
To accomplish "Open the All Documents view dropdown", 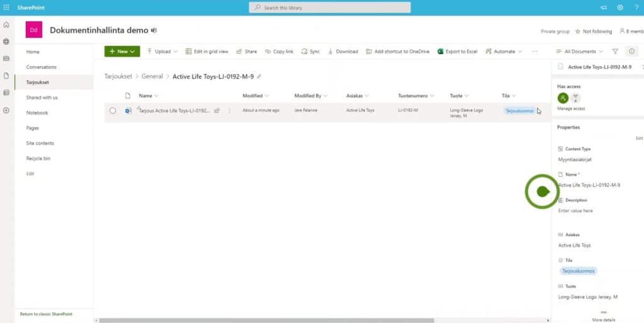I will [x=579, y=52].
